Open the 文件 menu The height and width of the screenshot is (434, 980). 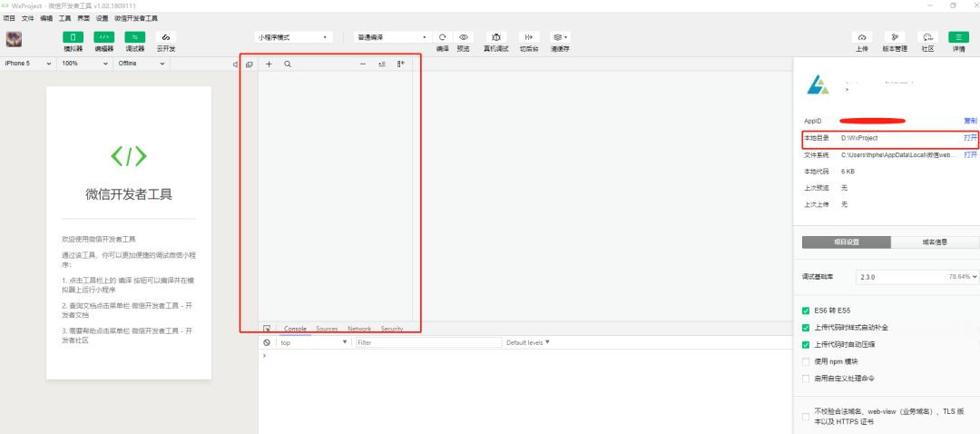tap(28, 19)
